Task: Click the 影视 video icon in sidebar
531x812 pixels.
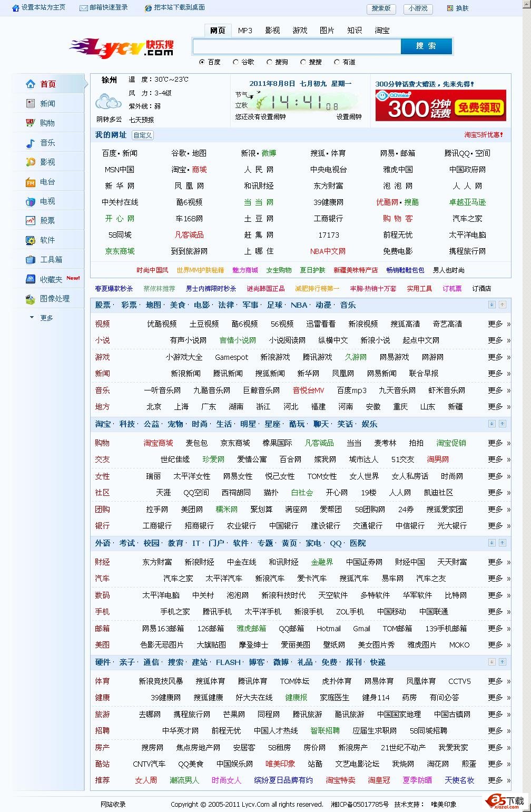Action: pyautogui.click(x=31, y=162)
